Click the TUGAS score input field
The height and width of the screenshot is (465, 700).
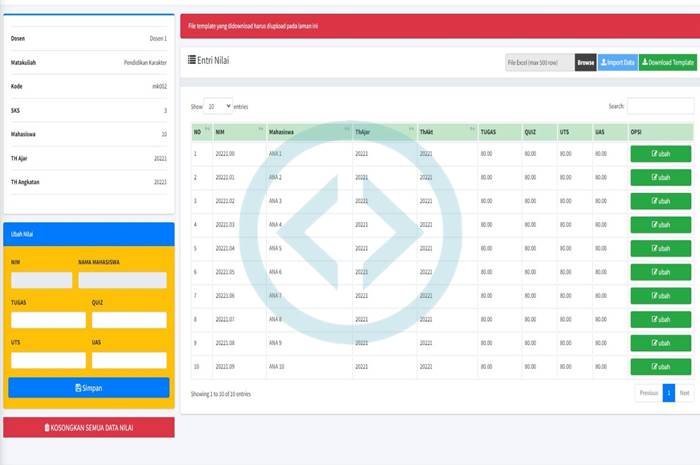[48, 320]
